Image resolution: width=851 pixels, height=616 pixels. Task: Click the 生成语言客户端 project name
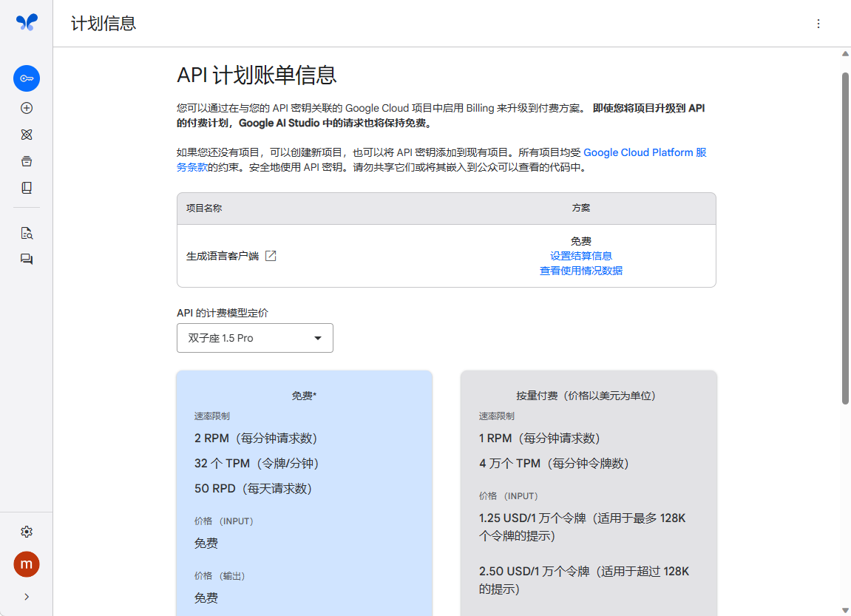tap(223, 256)
